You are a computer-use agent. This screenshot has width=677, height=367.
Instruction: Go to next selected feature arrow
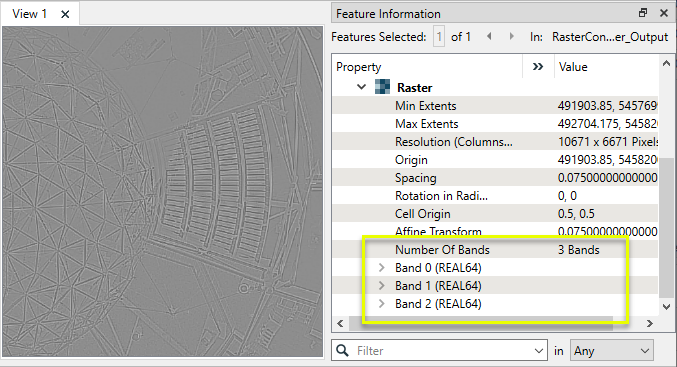[x=512, y=36]
